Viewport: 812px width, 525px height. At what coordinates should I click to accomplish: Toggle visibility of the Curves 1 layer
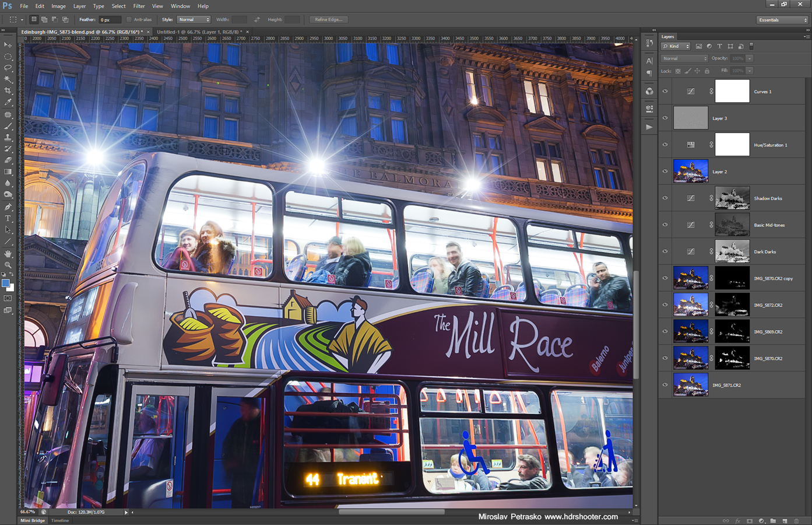pos(665,91)
